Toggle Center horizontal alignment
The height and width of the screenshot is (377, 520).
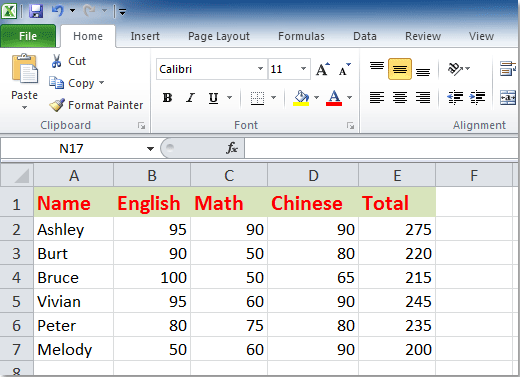tap(400, 98)
